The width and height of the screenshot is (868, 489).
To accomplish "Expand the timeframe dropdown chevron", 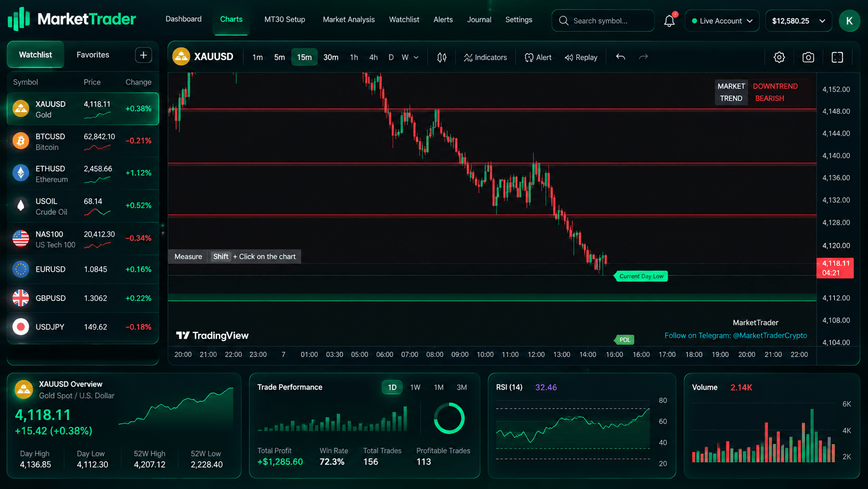I will tap(416, 58).
